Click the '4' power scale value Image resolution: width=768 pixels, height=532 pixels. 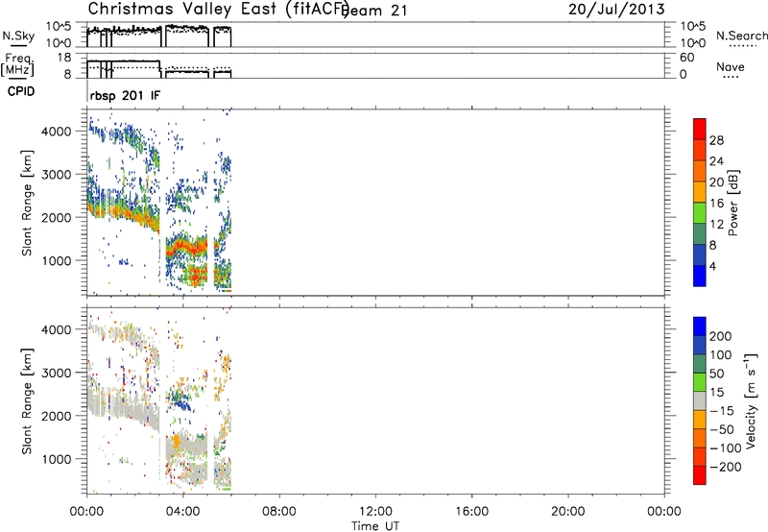tap(712, 266)
